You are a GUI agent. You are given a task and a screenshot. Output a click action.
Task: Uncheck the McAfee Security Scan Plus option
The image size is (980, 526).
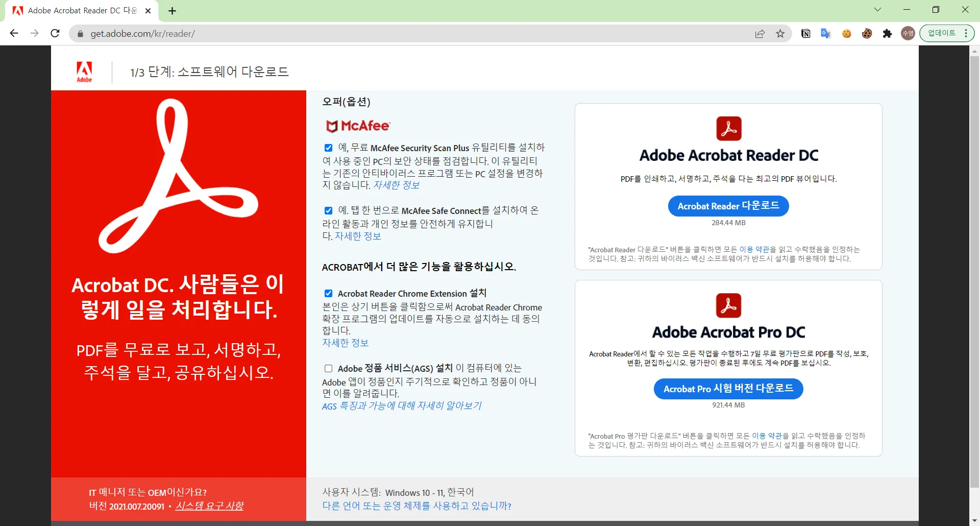tap(328, 148)
